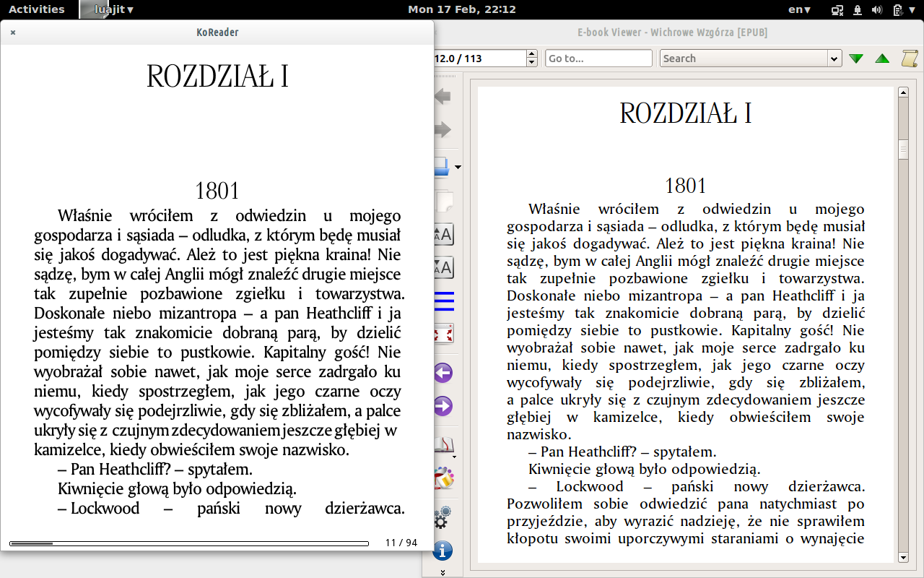
Task: Go forward using E-book Viewer's grey forward arrow
Action: pyautogui.click(x=442, y=130)
